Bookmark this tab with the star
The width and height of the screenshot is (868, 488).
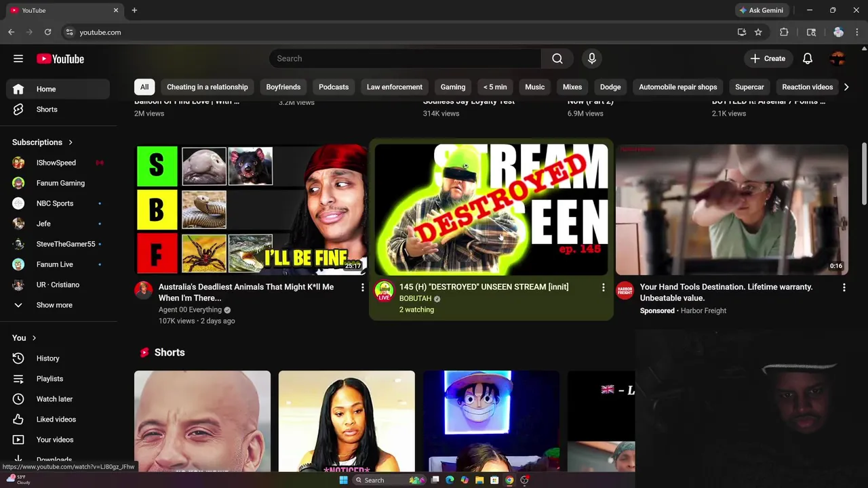pyautogui.click(x=758, y=32)
